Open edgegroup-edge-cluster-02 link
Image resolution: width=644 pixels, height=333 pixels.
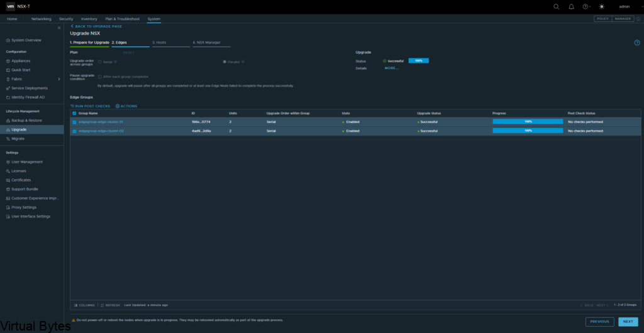(x=101, y=131)
